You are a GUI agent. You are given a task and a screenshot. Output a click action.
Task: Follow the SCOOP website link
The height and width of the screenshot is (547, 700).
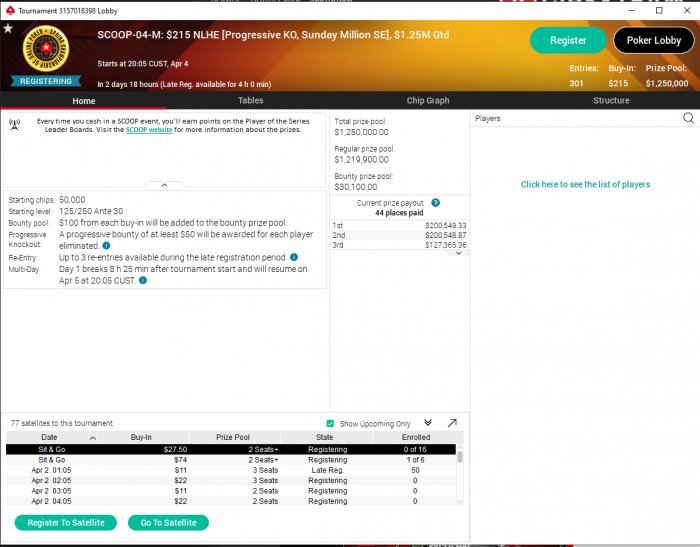tap(149, 129)
